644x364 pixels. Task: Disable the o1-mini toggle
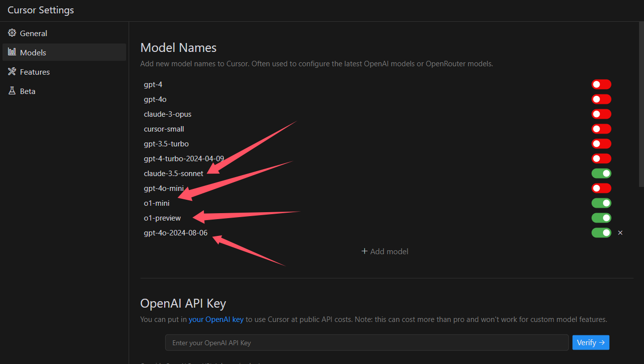(601, 203)
